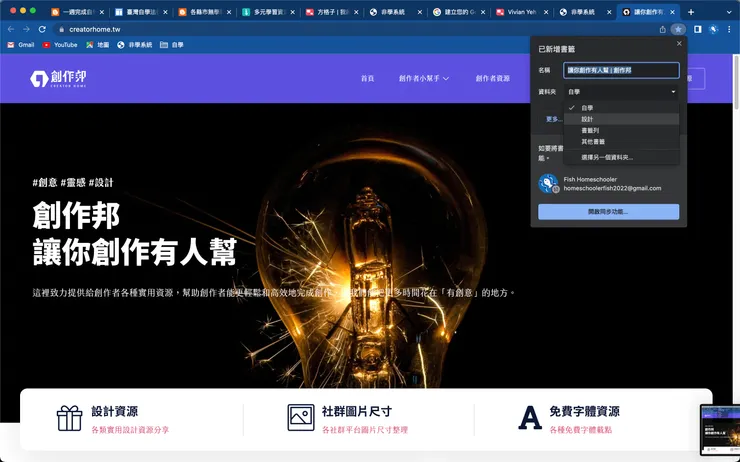Select 選擇另一個資料夾... option
Image resolution: width=740 pixels, height=462 pixels.
622,158
